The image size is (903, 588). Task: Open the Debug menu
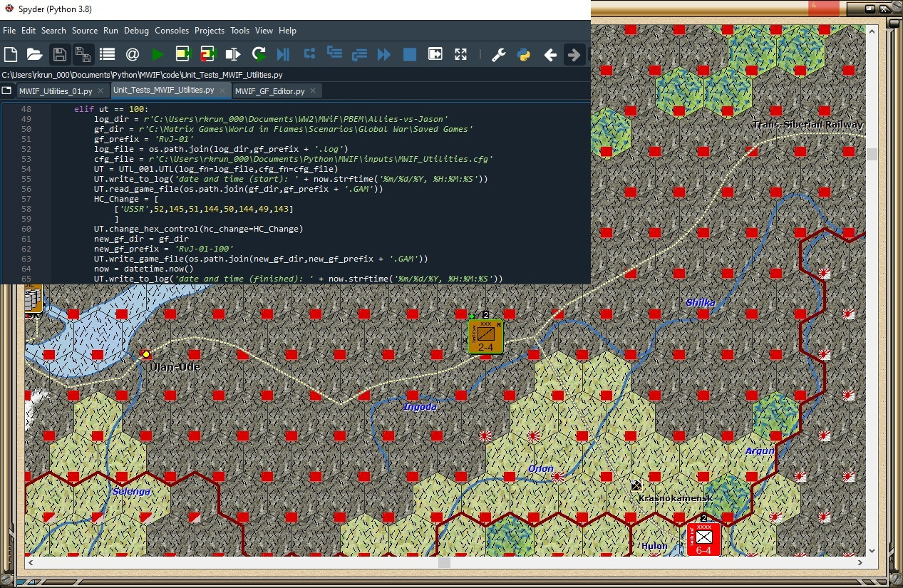[x=137, y=31]
